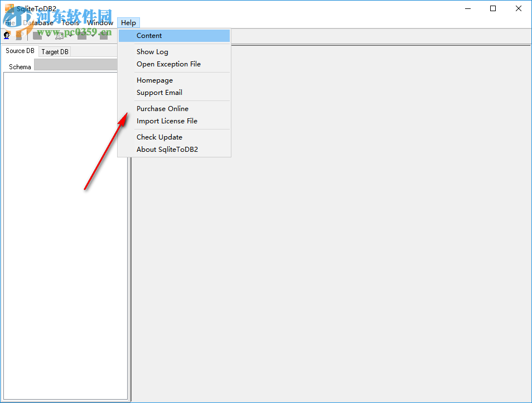Choose Support Email in Help menu
Image resolution: width=532 pixels, height=403 pixels.
pos(174,92)
